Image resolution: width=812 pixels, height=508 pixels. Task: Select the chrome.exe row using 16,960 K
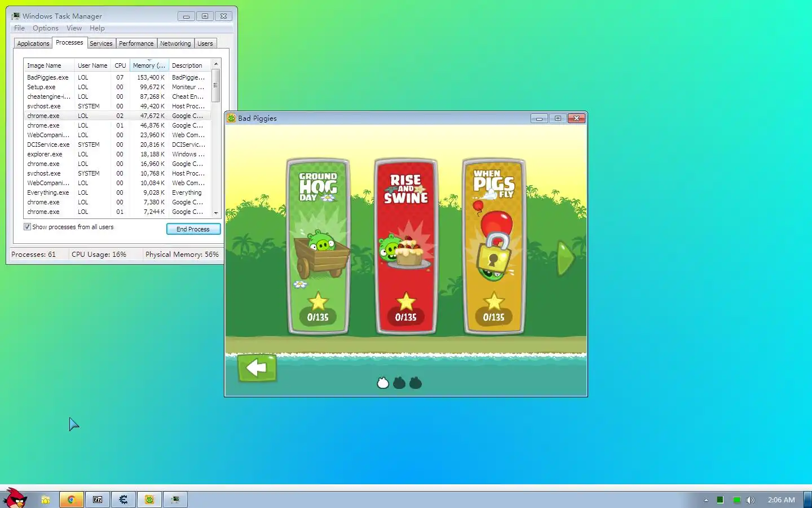coord(117,164)
